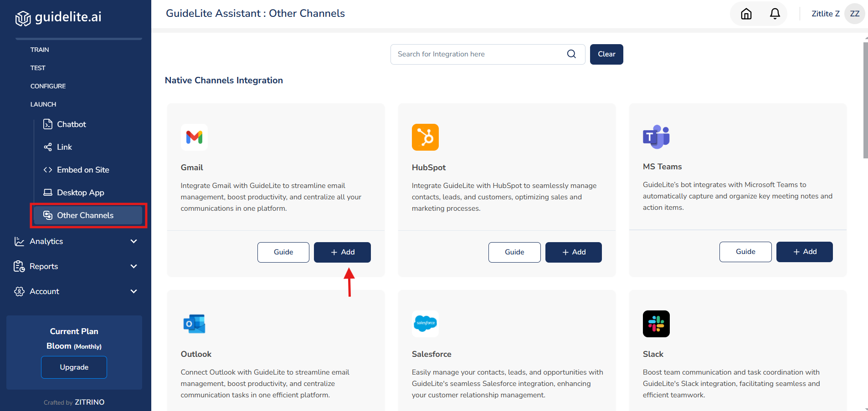Open the TRAIN section
Viewport: 868px width, 411px height.
click(x=40, y=50)
